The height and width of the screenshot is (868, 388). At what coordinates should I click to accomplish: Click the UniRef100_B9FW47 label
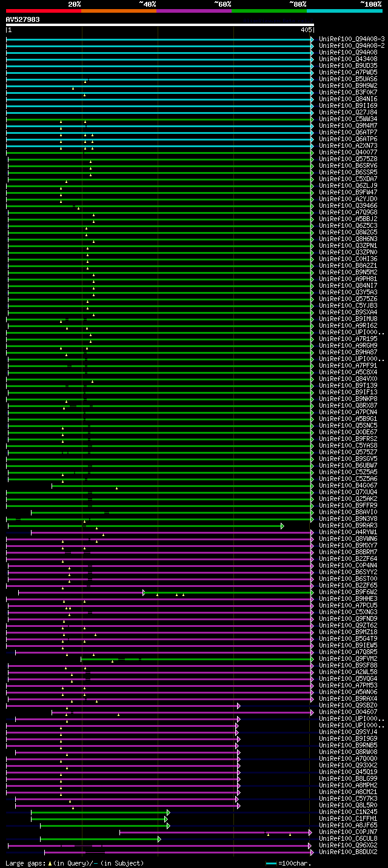coord(348,192)
